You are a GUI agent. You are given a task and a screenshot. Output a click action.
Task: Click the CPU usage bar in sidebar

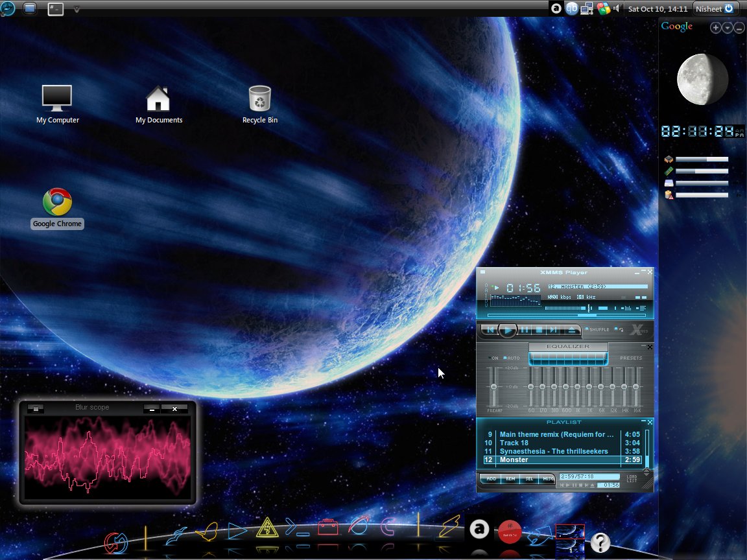[x=702, y=159]
